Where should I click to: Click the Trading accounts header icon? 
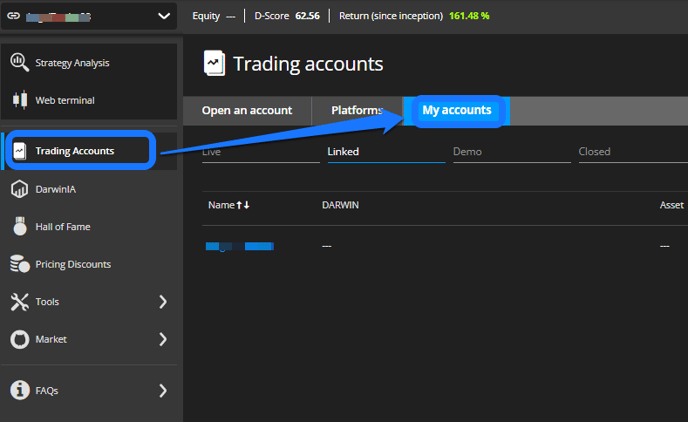coord(214,63)
